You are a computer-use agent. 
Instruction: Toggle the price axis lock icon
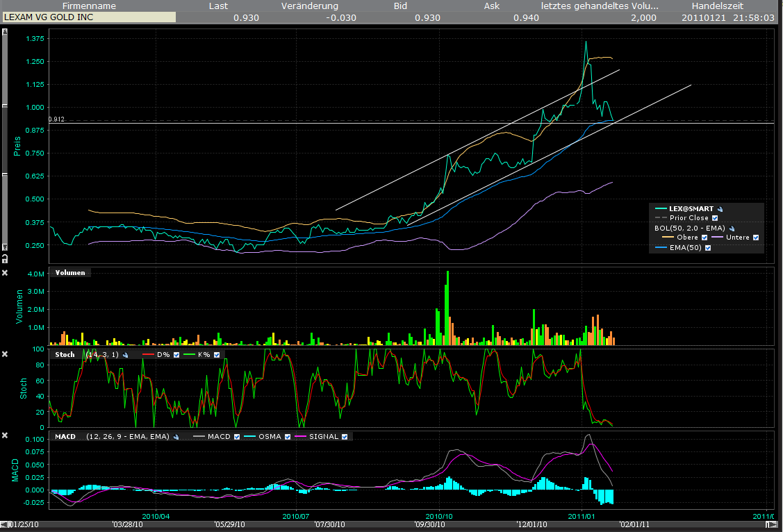click(x=5, y=260)
